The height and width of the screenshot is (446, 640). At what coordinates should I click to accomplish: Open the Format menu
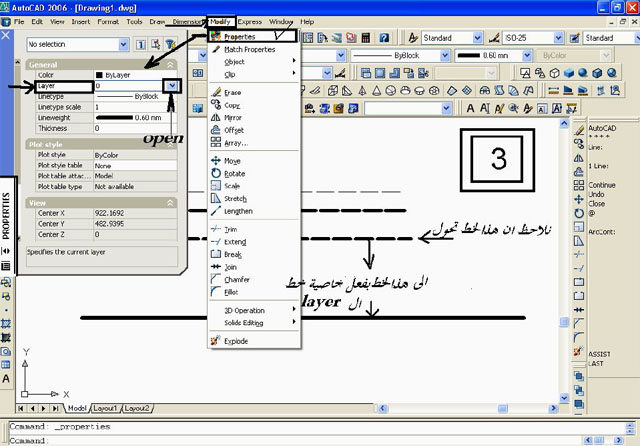click(108, 22)
